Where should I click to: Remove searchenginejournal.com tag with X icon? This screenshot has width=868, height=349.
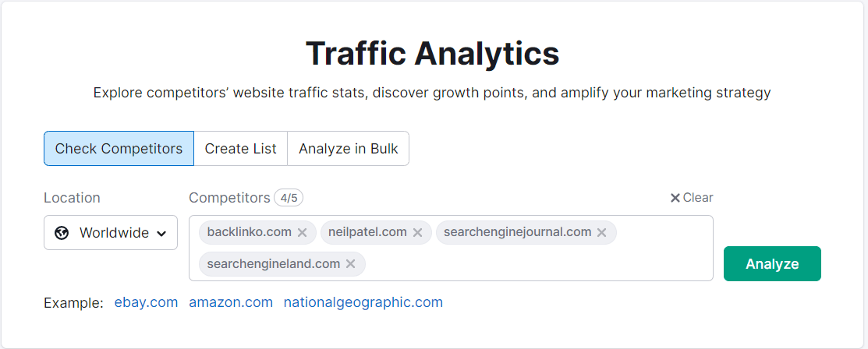[x=602, y=233]
